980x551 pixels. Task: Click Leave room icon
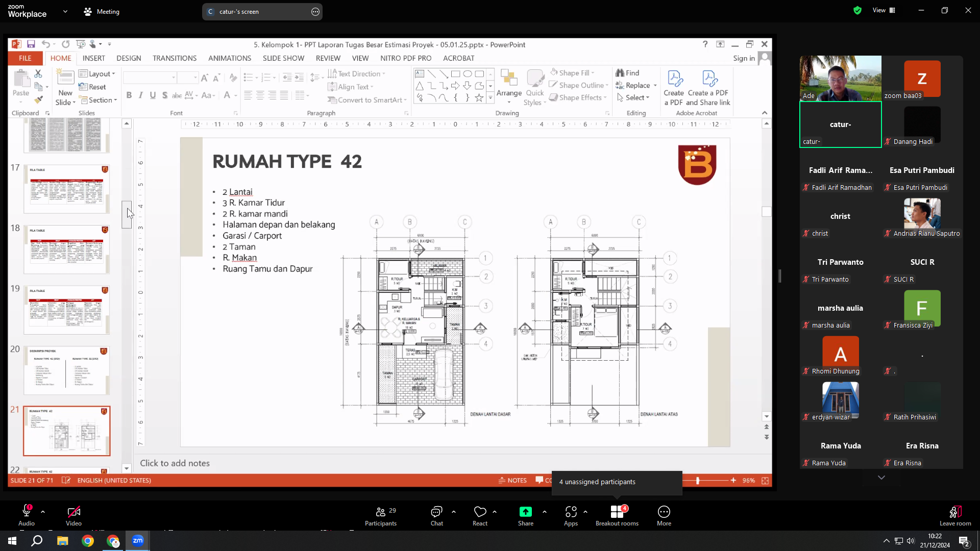955,512
